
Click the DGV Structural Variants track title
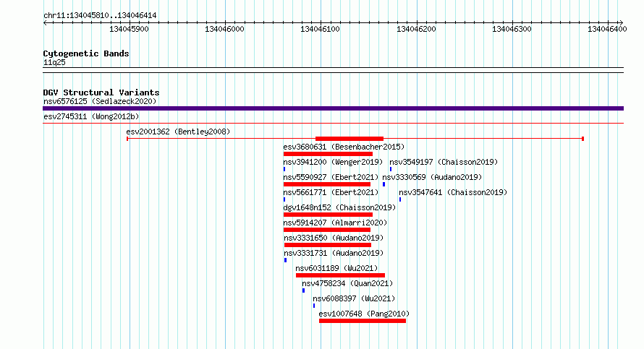click(x=101, y=92)
